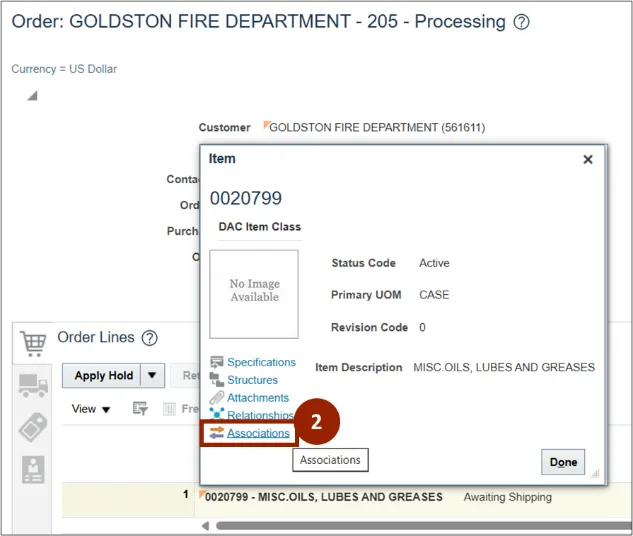633x536 pixels.
Task: Click the Associations arrows icon
Action: (x=216, y=433)
